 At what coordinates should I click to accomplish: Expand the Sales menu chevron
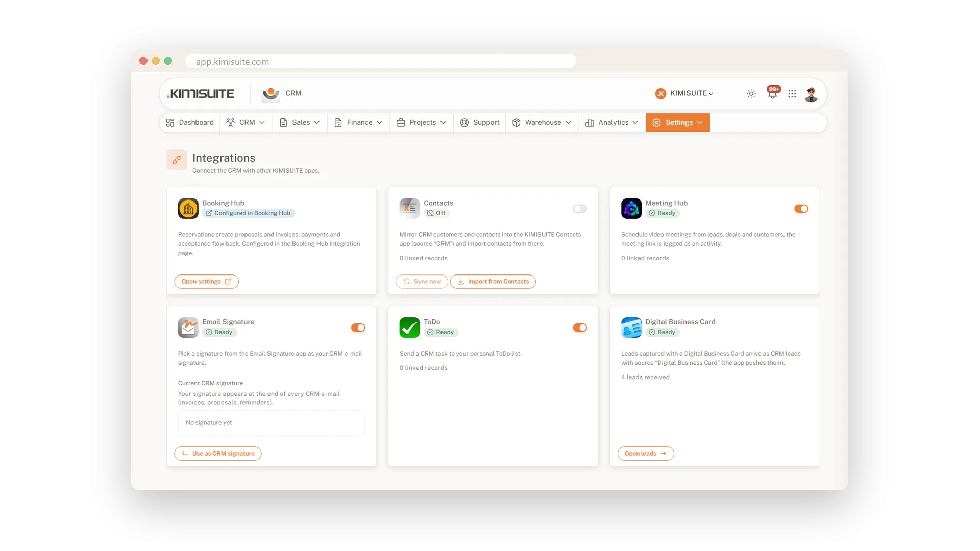[317, 123]
